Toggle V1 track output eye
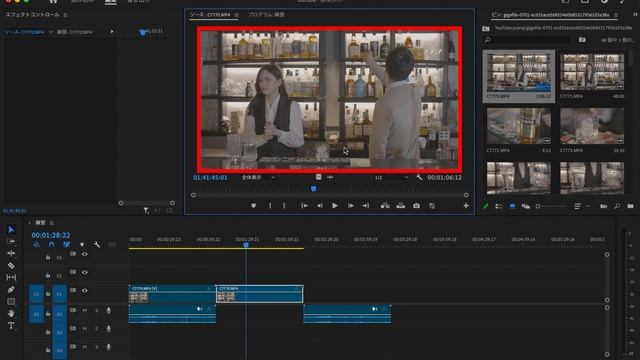The image size is (640, 360). coord(84,291)
